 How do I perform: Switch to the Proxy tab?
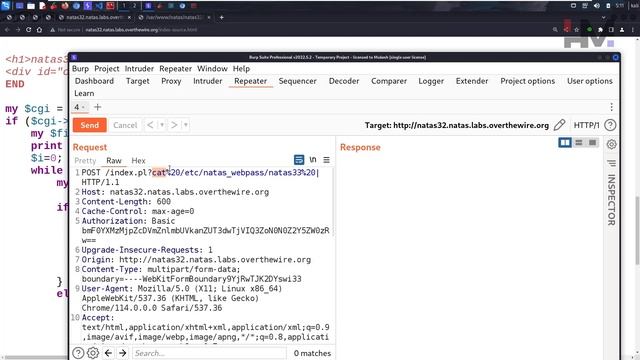pyautogui.click(x=171, y=81)
